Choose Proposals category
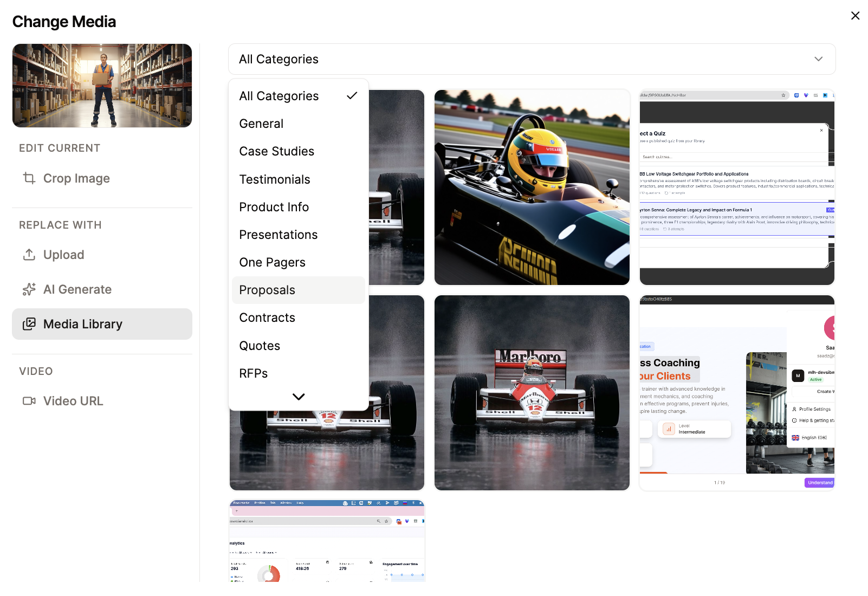Image resolution: width=868 pixels, height=596 pixels. pyautogui.click(x=299, y=290)
